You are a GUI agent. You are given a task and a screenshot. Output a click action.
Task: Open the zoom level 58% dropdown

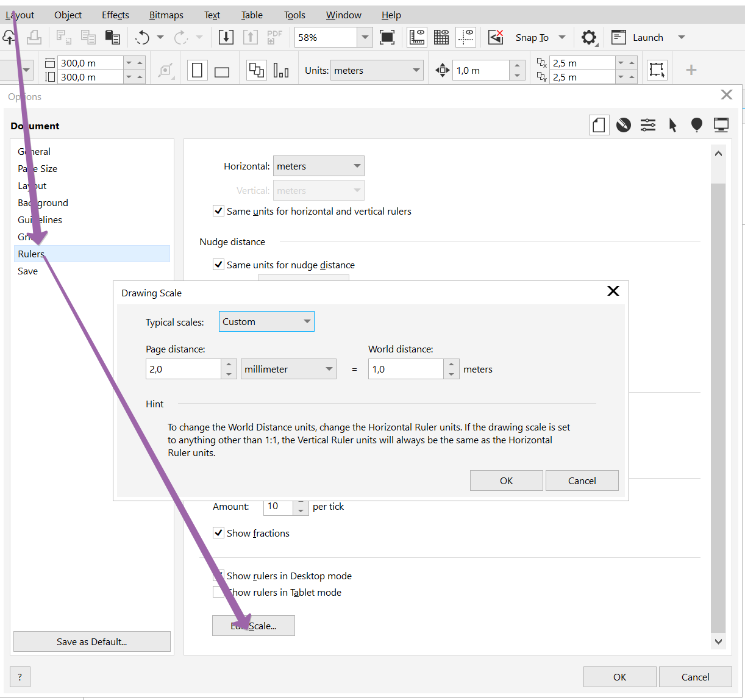click(x=365, y=37)
